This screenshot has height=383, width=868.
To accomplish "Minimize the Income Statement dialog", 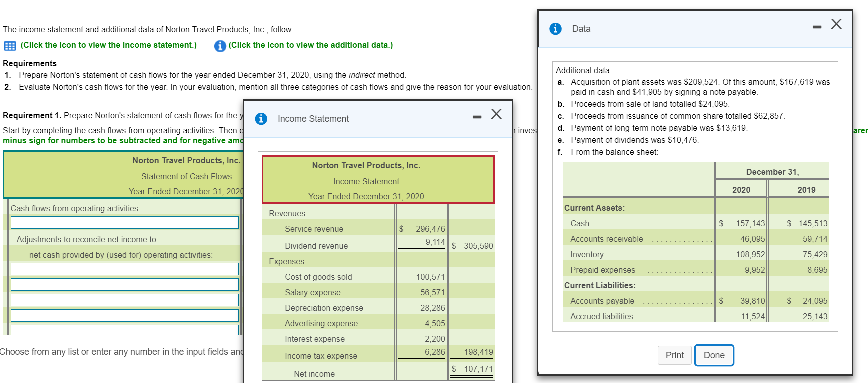I will pos(477,117).
